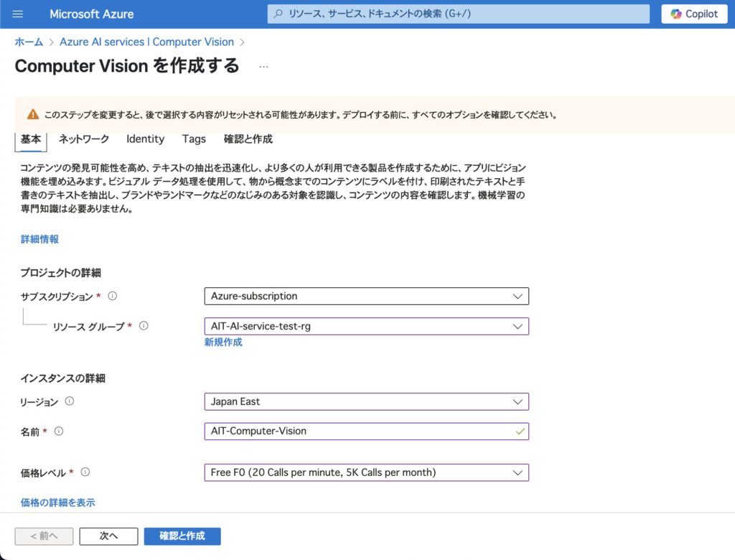The image size is (735, 560).
Task: Click the disabled 前へ button
Action: tap(44, 536)
